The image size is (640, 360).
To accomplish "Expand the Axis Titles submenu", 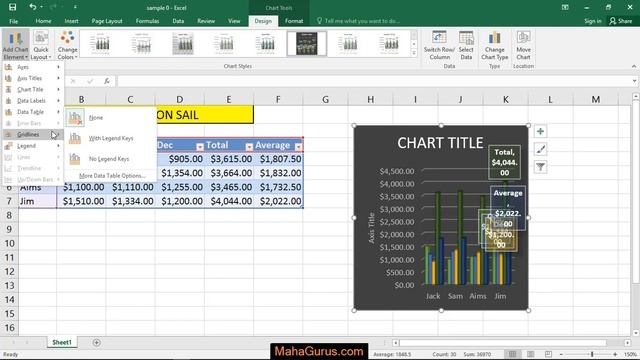I will pyautogui.click(x=33, y=78).
